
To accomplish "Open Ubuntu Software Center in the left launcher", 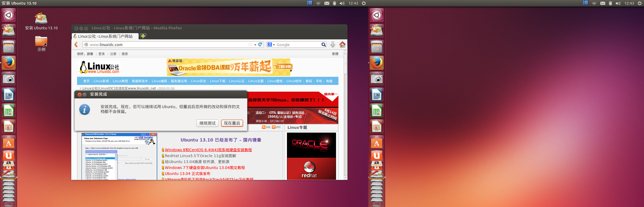I will [x=9, y=142].
